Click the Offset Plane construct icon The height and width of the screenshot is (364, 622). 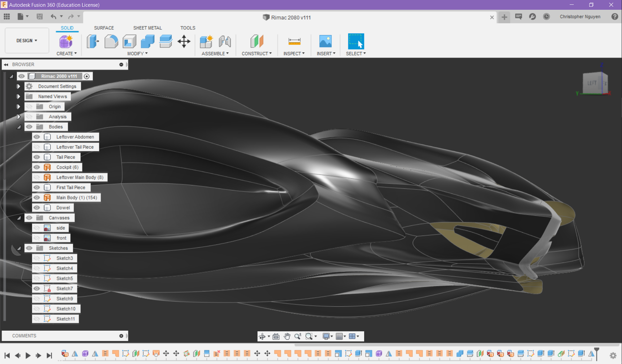click(257, 41)
